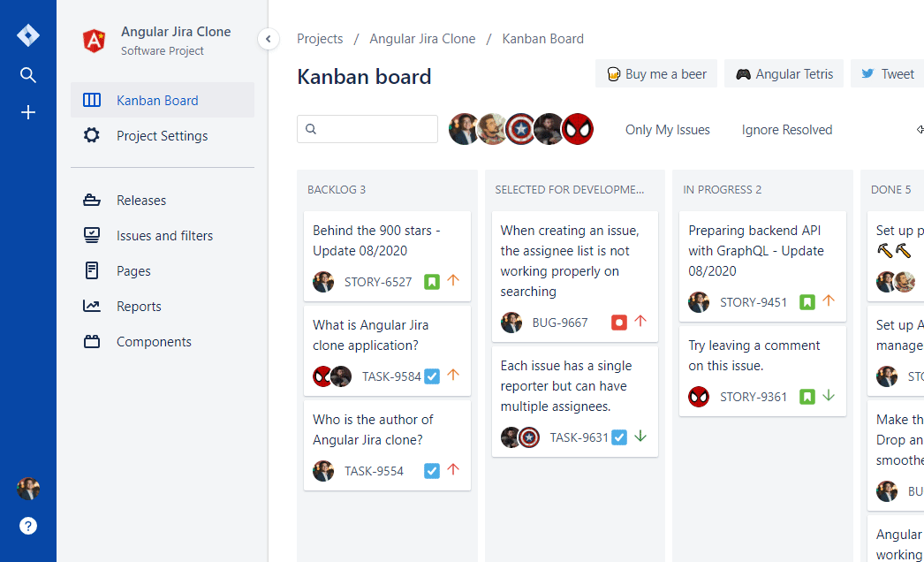The image size is (924, 562).
Task: Click the red bug icon on BUG-9667
Action: [618, 323]
